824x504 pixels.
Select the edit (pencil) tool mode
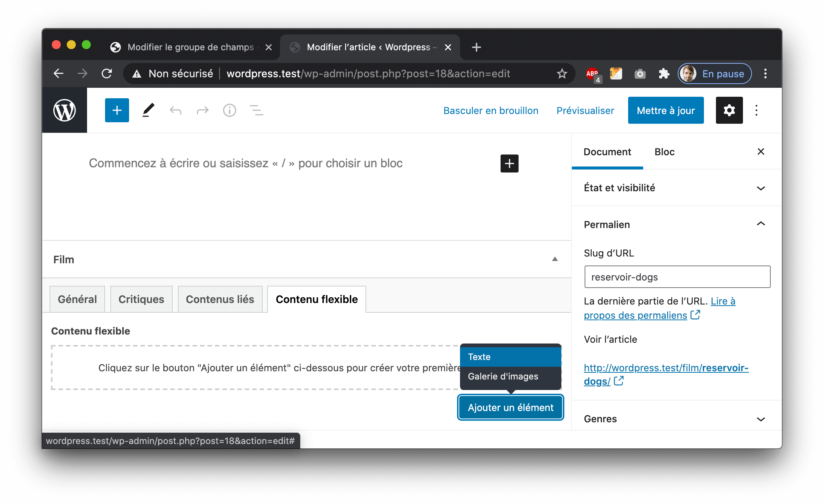tap(148, 110)
